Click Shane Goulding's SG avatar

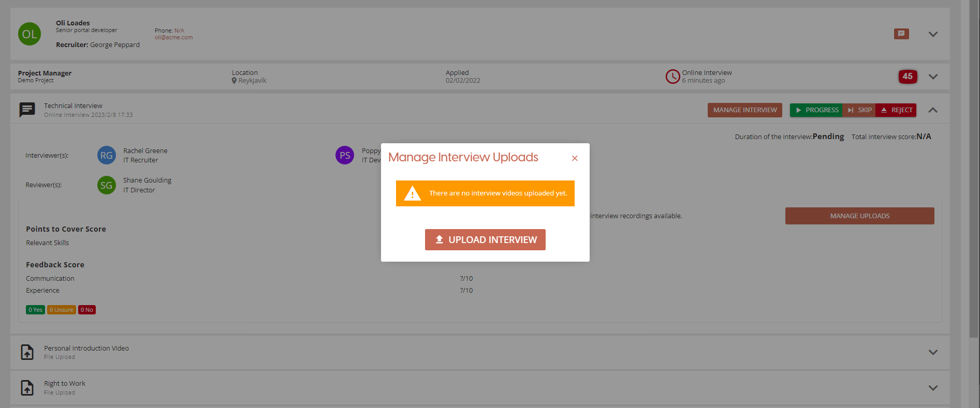(x=107, y=185)
